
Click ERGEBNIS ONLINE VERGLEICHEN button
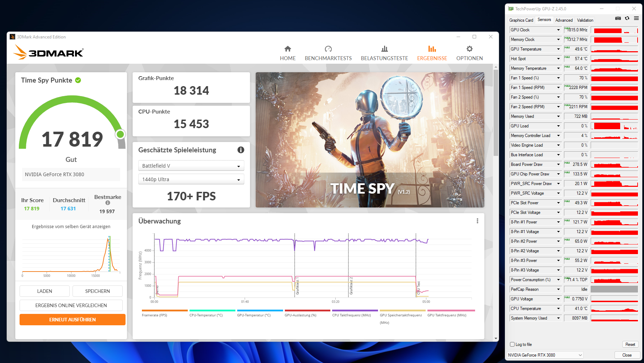(71, 305)
